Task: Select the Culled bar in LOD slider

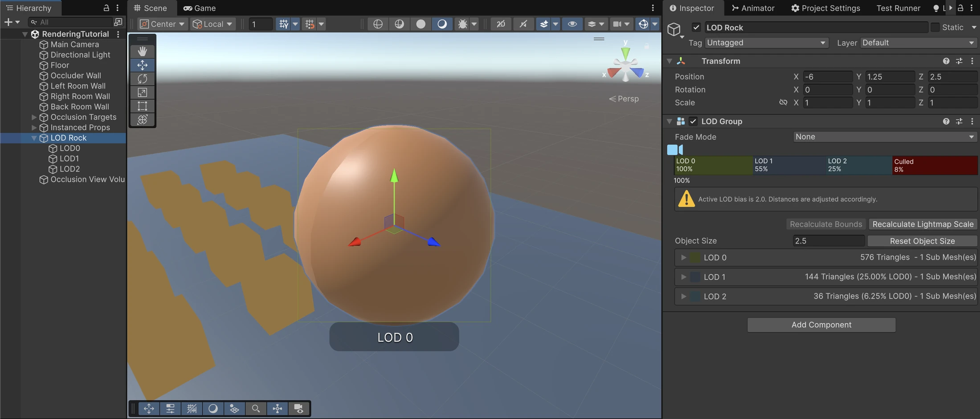Action: pyautogui.click(x=935, y=165)
